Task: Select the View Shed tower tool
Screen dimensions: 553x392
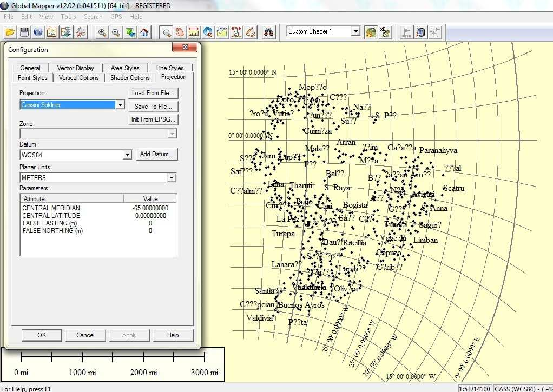Action: (x=236, y=32)
